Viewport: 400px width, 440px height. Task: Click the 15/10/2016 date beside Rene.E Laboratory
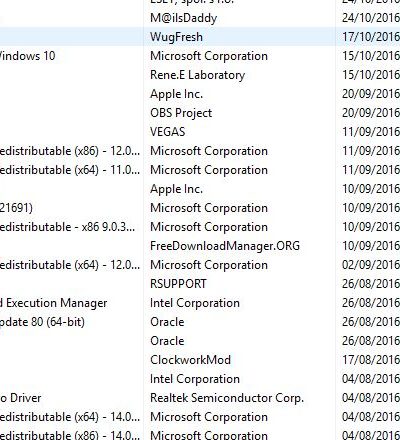[371, 75]
